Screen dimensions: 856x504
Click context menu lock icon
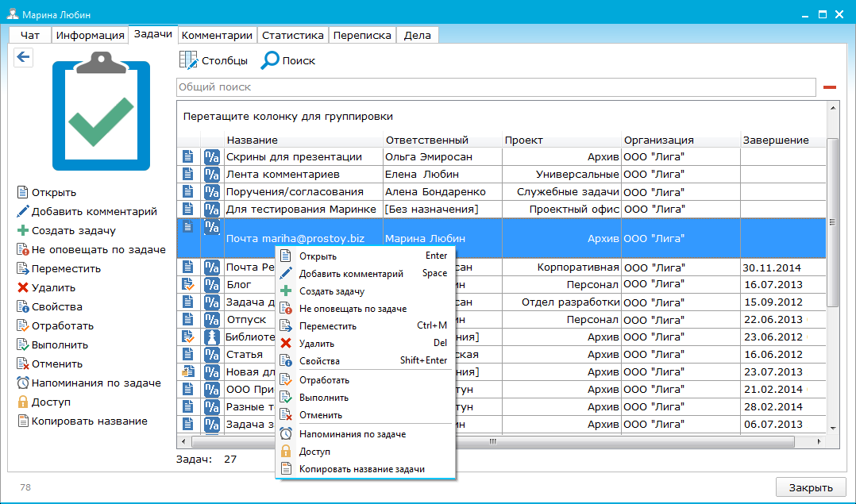(286, 452)
